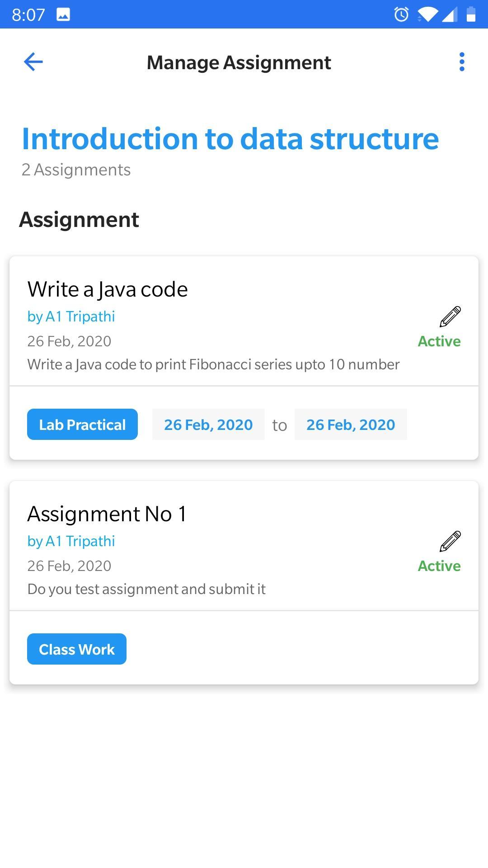Open the end date picker after 'to'

(x=351, y=425)
